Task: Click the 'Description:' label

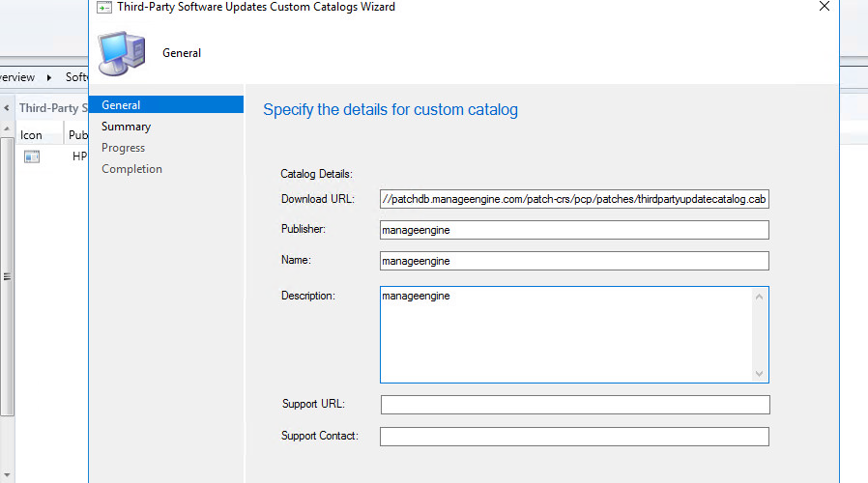Action: tap(307, 296)
